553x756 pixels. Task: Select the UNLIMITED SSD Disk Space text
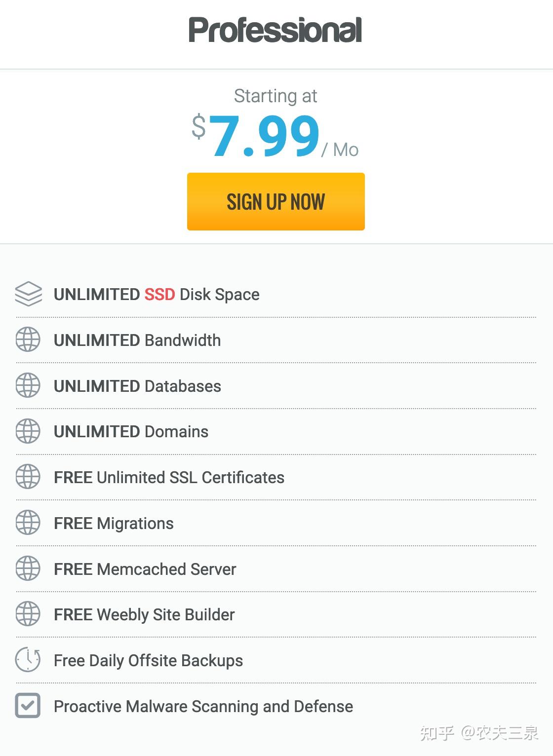point(157,295)
